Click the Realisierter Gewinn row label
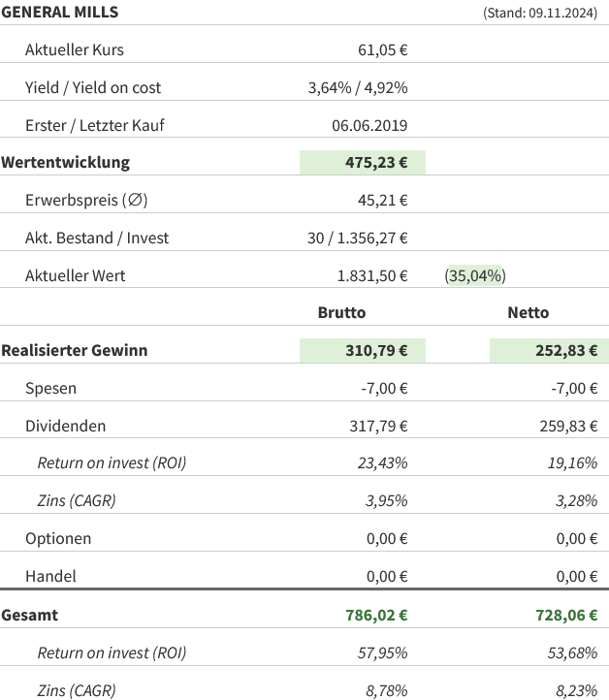Viewport: 609px width, 700px height. [75, 350]
